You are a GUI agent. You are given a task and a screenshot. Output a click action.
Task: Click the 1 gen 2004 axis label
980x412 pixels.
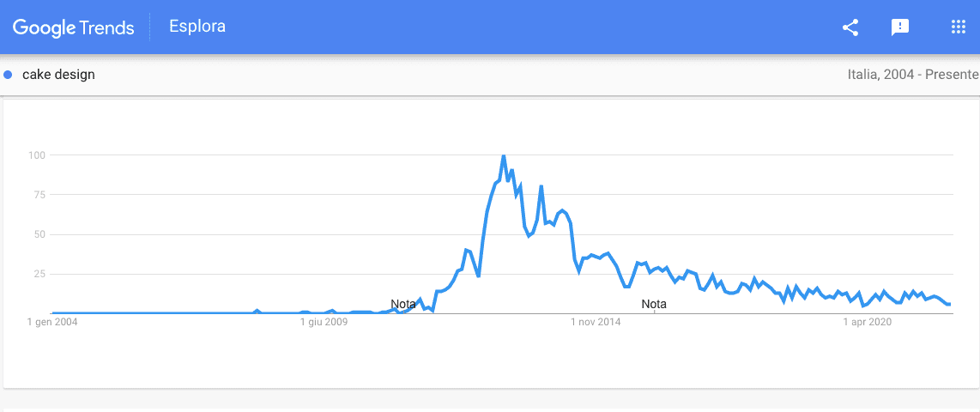[53, 323]
